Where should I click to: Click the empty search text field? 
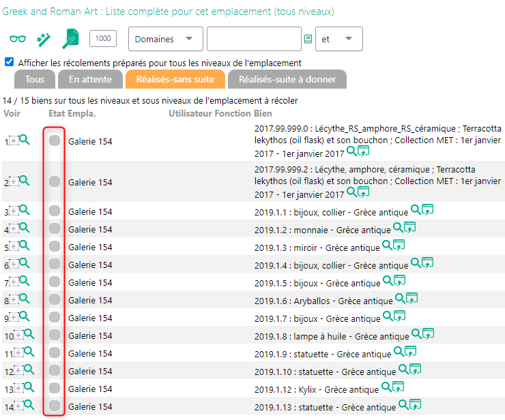point(254,40)
